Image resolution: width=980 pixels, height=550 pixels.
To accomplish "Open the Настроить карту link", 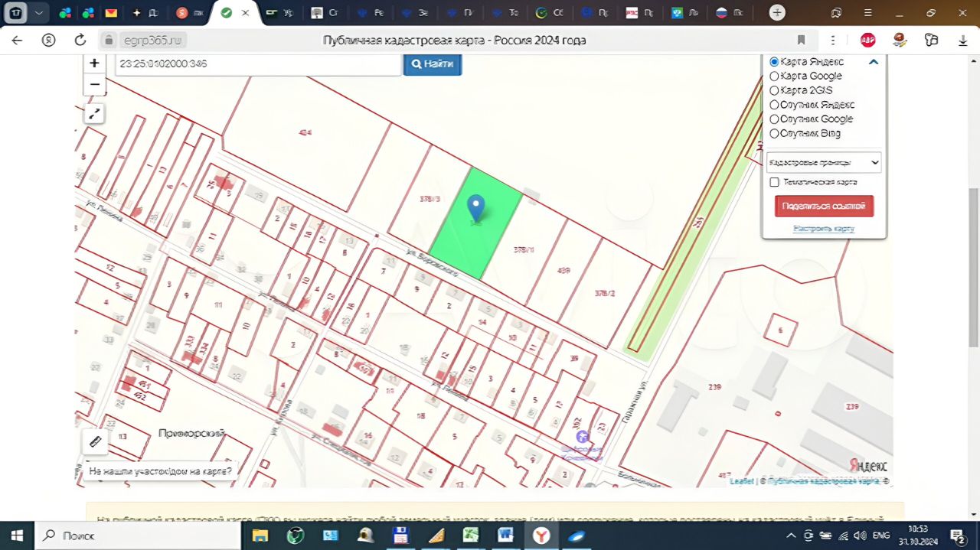I will (x=824, y=229).
